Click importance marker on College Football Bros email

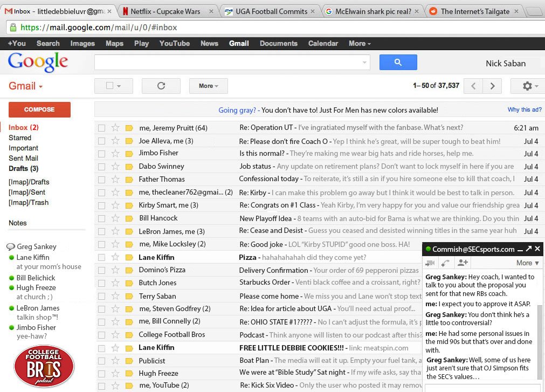point(129,335)
